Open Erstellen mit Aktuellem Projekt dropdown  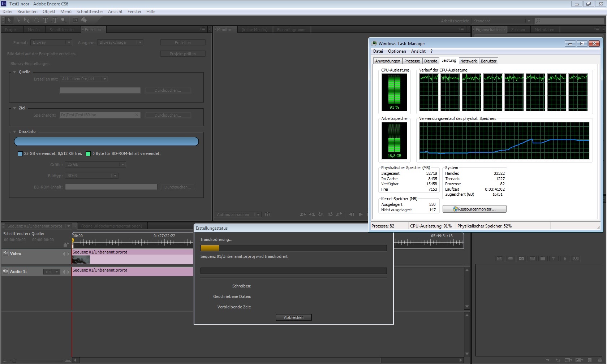coord(84,79)
